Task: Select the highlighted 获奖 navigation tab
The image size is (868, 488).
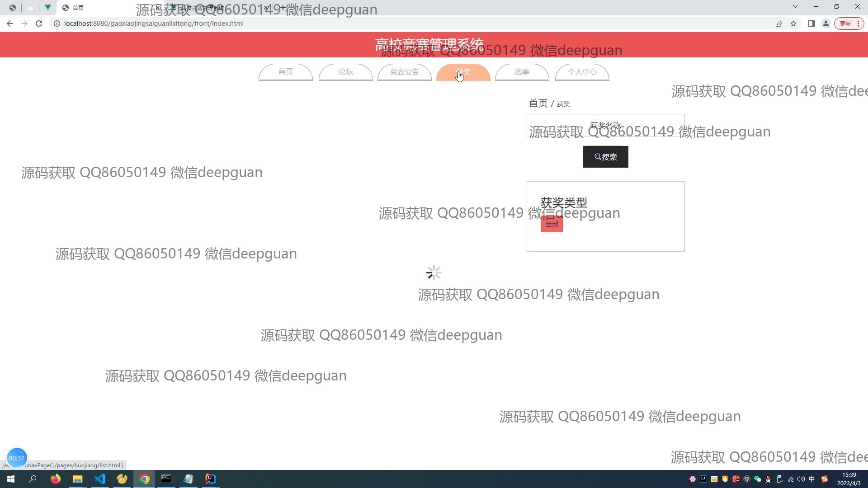Action: [463, 72]
